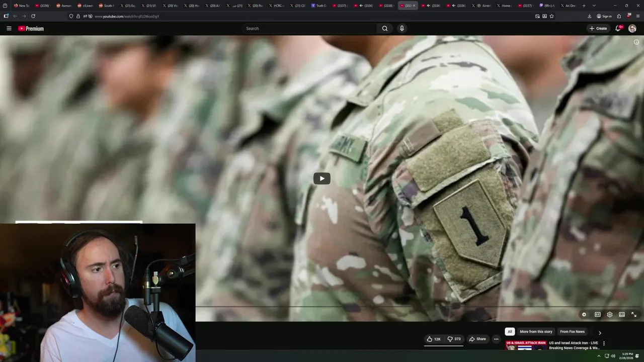The image size is (644, 362).
Task: Open picture-in-picture icon in address bar
Action: point(537,16)
